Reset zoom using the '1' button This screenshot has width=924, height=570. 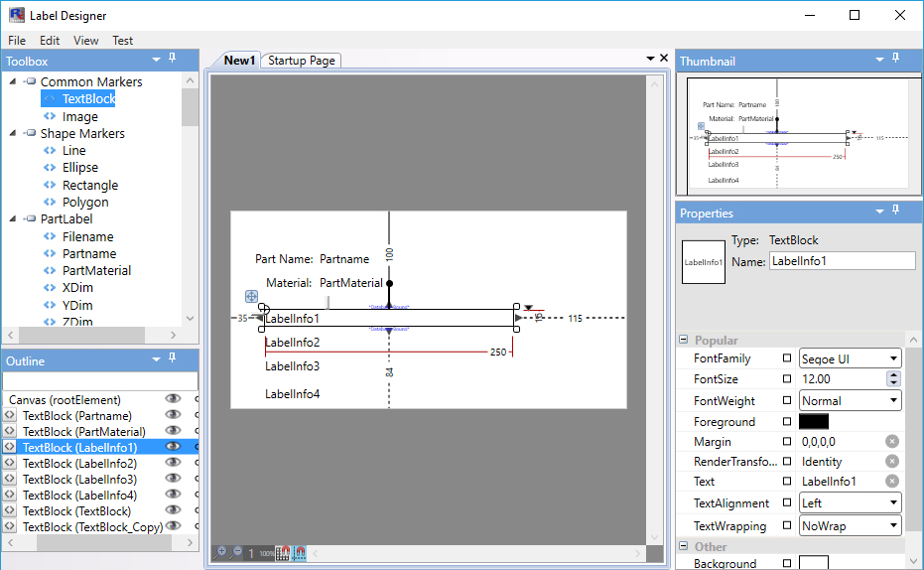(251, 553)
